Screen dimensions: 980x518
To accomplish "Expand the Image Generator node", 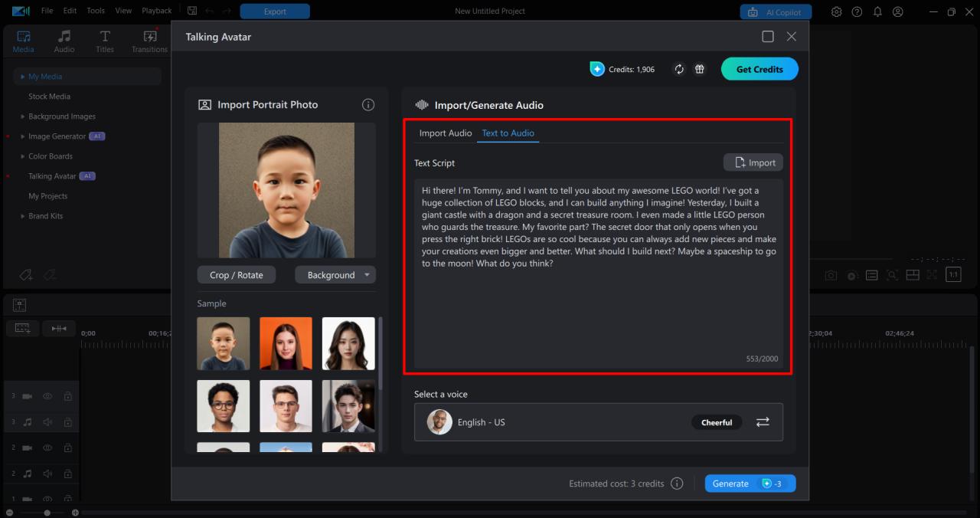I will (x=22, y=136).
